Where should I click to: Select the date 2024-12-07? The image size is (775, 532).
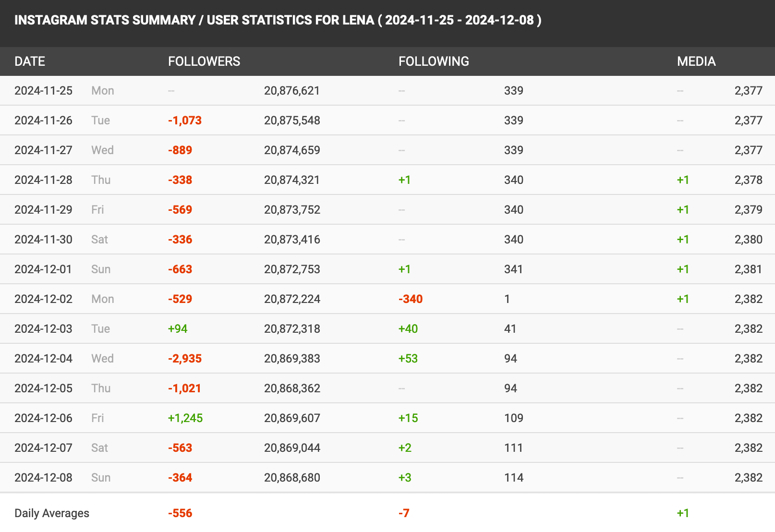point(43,448)
